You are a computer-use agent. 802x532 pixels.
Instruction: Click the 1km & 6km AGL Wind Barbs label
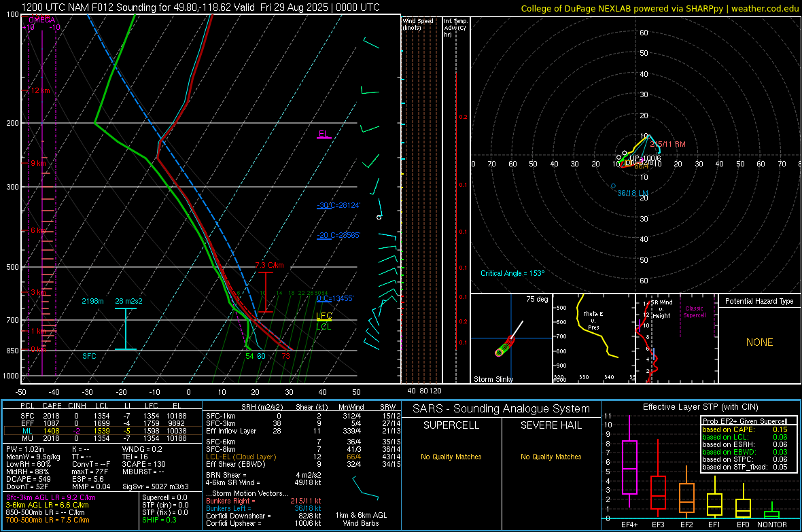click(x=361, y=519)
